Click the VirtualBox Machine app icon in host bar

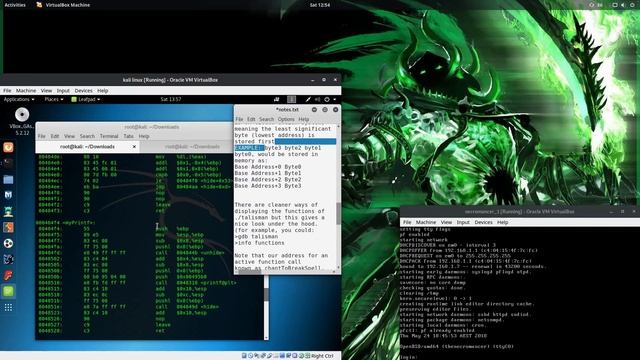(x=39, y=5)
